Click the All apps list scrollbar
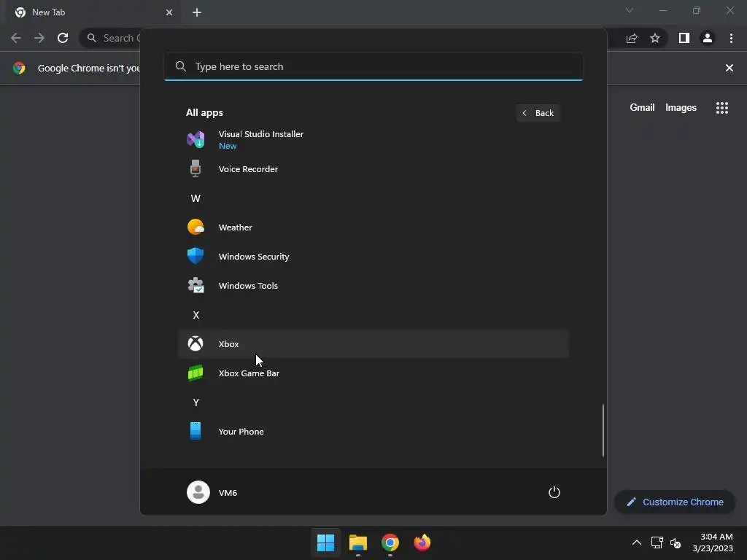This screenshot has height=560, width=747. [603, 430]
